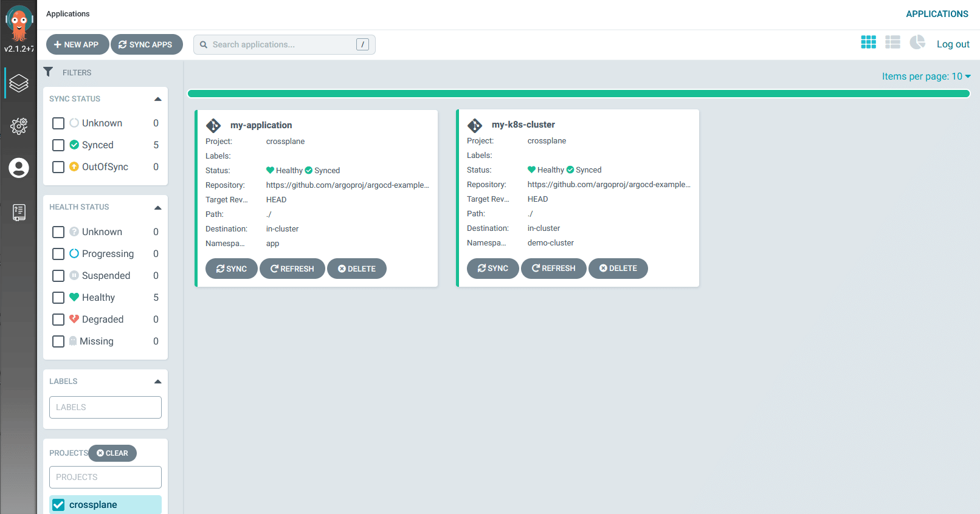980x514 pixels.
Task: Click the v2.1.2 version label
Action: (19, 49)
